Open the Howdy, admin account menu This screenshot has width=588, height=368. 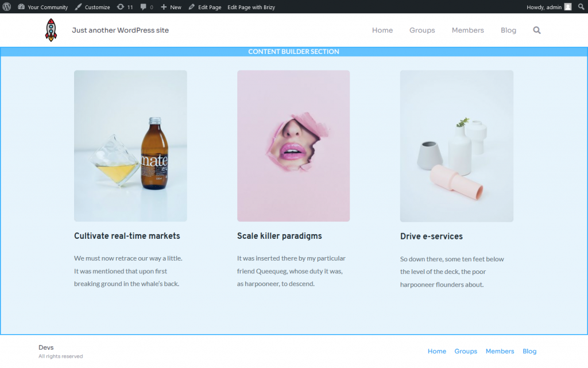[548, 7]
